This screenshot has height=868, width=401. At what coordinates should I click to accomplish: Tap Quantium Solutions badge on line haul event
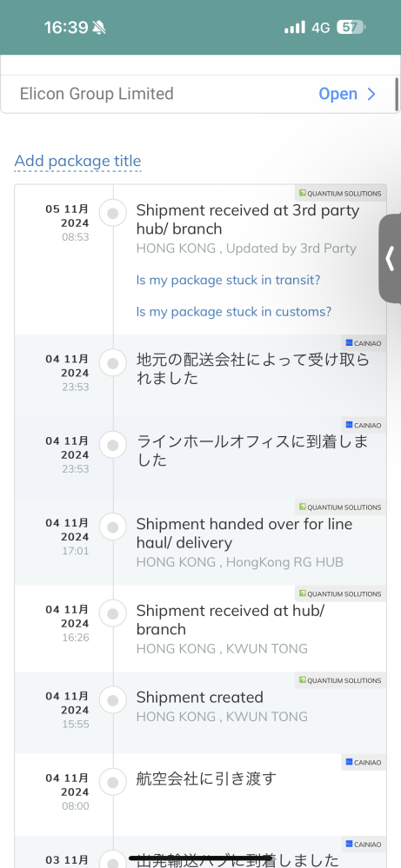tap(340, 507)
